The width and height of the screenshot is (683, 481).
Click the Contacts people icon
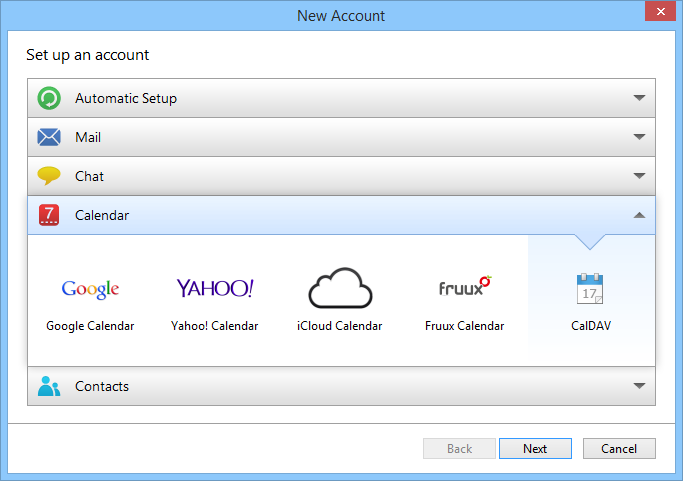coord(49,386)
